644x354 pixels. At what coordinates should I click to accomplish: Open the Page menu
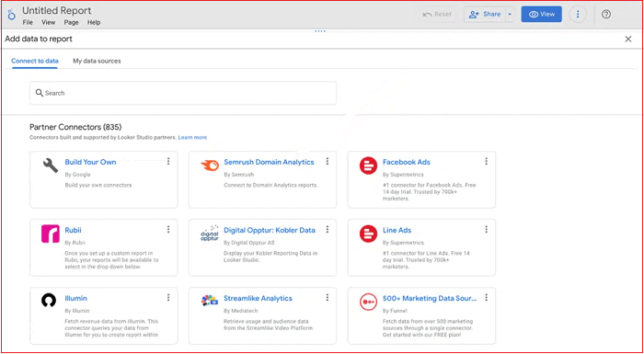point(71,23)
